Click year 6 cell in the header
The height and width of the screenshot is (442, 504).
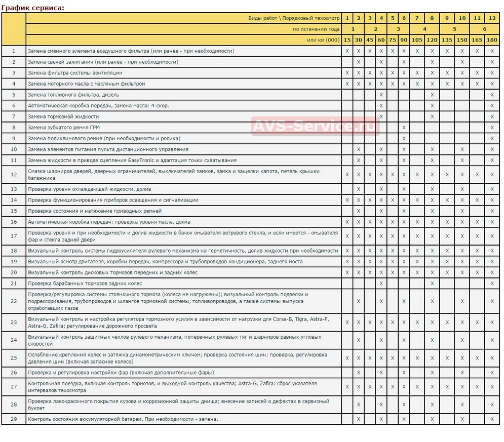tap(484, 29)
